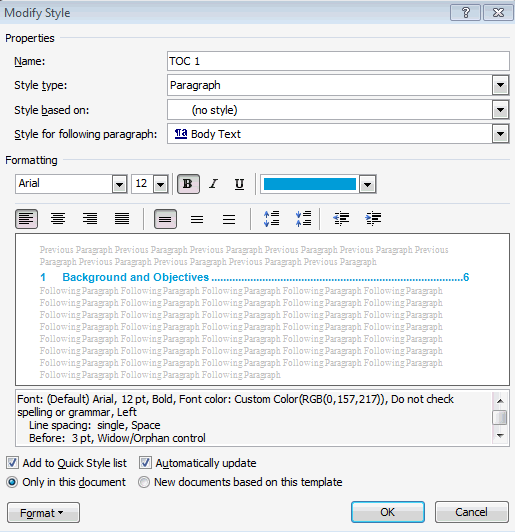Decrease paragraph spacing icon
Viewport: 515px width, 532px height.
pyautogui.click(x=303, y=219)
